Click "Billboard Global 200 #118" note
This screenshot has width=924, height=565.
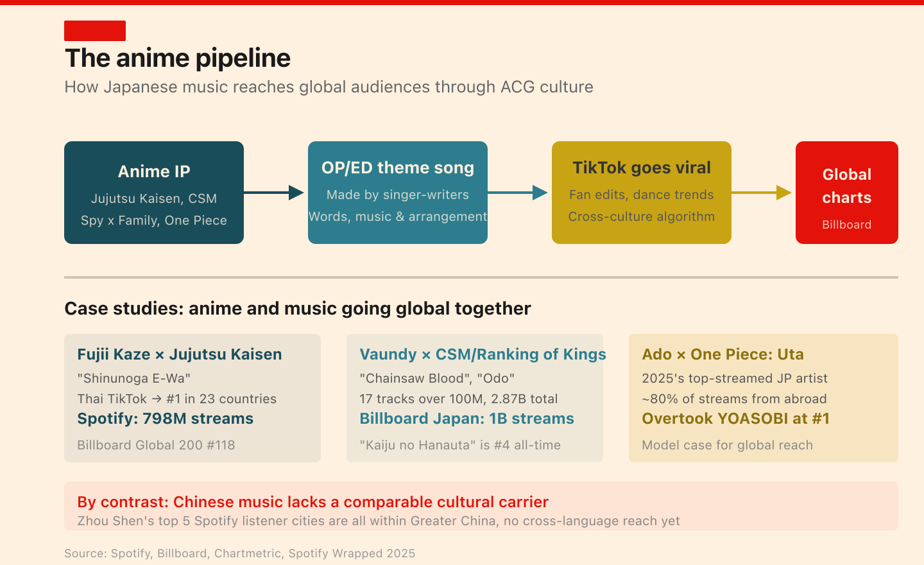click(x=157, y=445)
